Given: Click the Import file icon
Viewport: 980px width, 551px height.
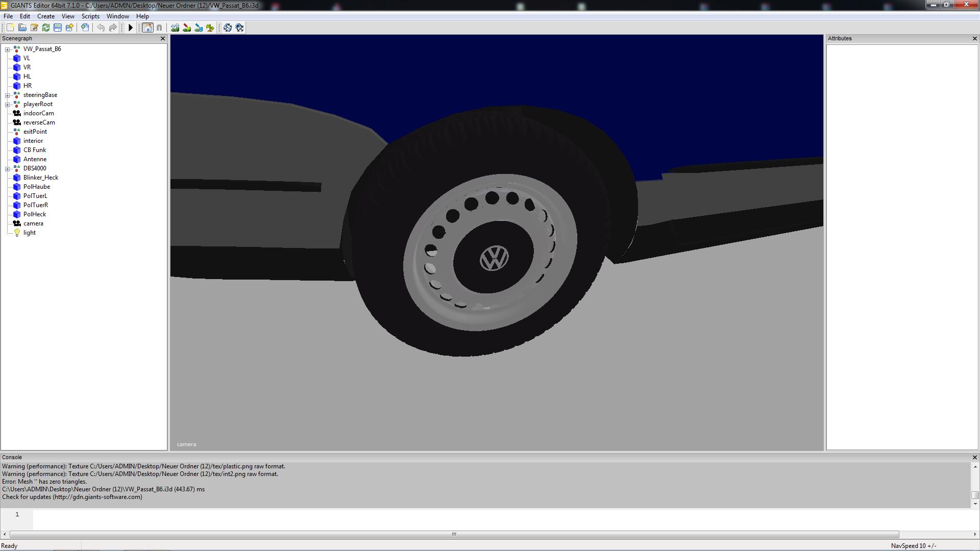Looking at the screenshot, I should click(x=85, y=28).
